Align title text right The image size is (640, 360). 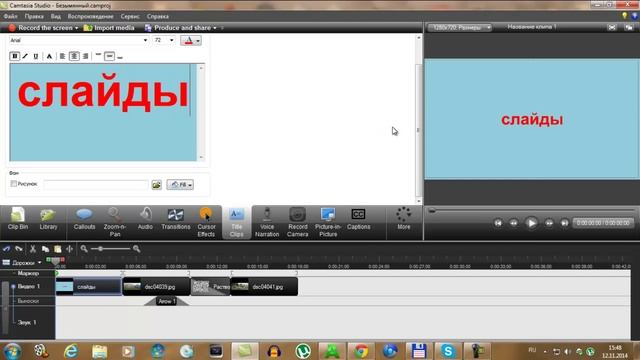tap(85, 56)
